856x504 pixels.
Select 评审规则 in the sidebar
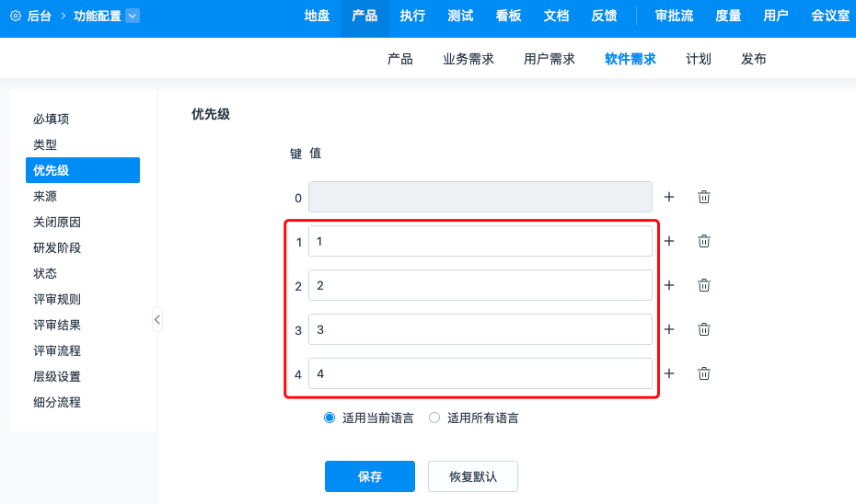[57, 299]
